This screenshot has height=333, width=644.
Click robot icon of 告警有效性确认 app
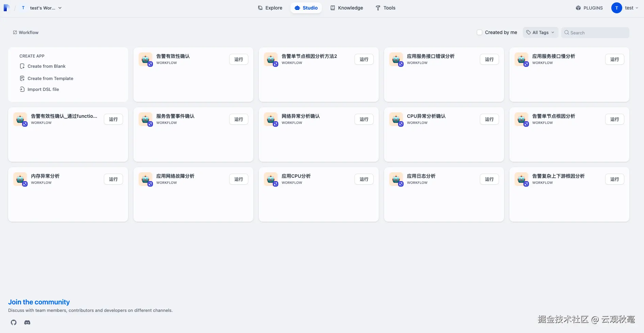(145, 59)
